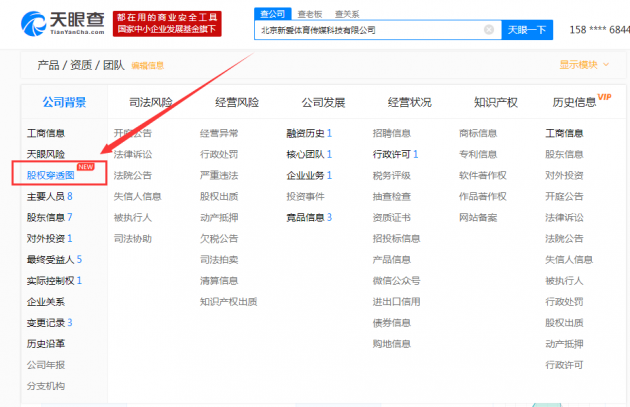The height and width of the screenshot is (407, 630).
Task: Click the 商标信息 item
Action: coord(478,133)
